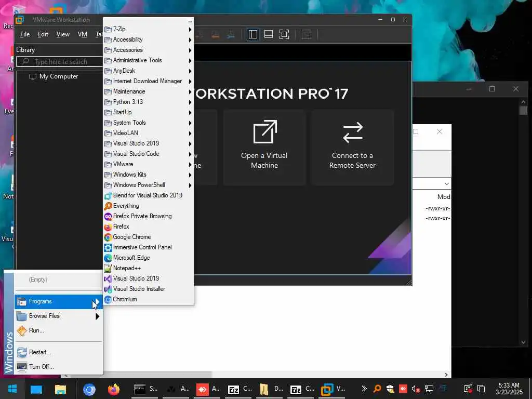This screenshot has height=399, width=532.
Task: Choose Restart... from the start menu
Action: click(58, 352)
